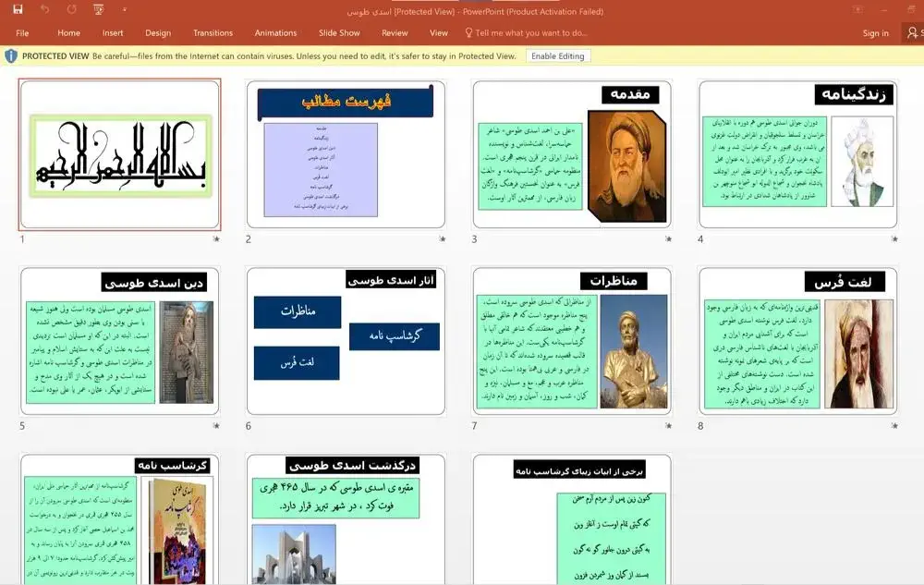Image resolution: width=924 pixels, height=585 pixels.
Task: Click the Protected View shield info icon
Action: point(9,55)
